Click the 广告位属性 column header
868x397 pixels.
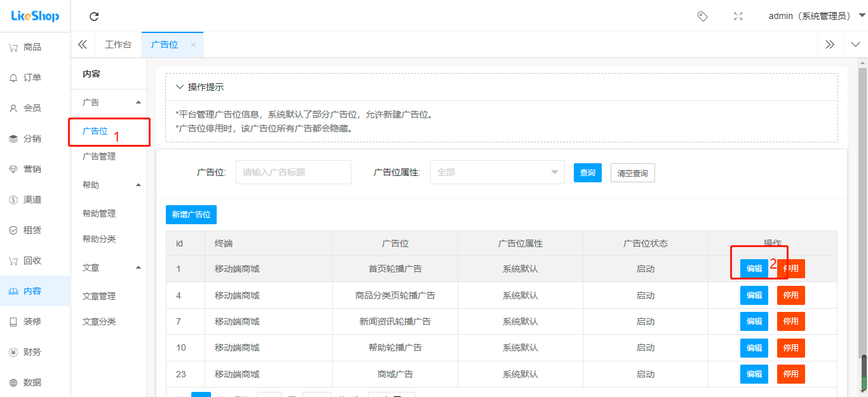(x=520, y=243)
